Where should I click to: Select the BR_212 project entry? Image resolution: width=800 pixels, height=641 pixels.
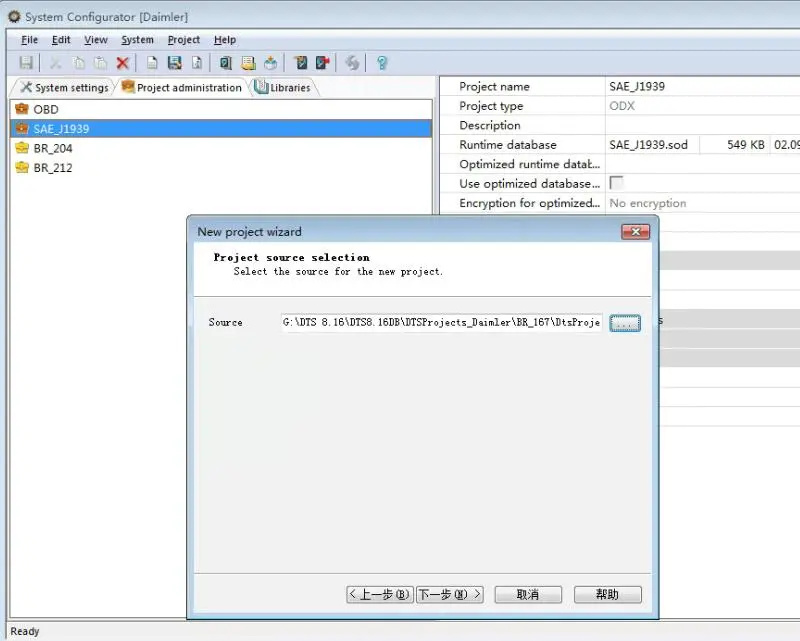[53, 168]
